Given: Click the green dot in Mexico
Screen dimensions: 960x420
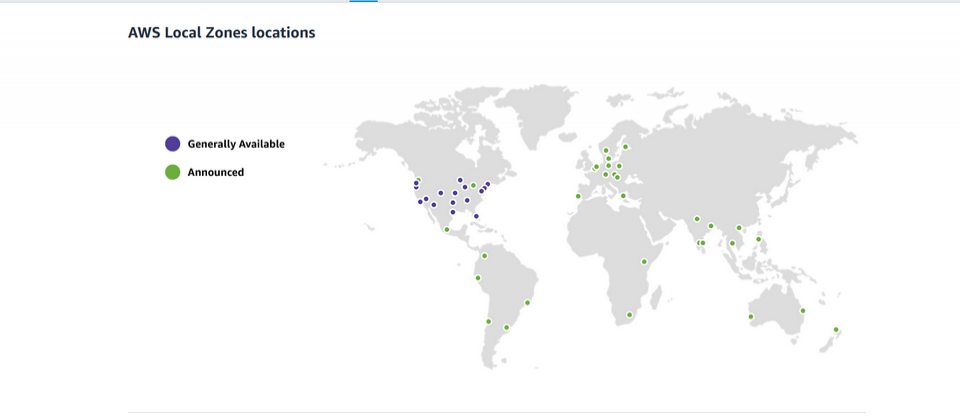Looking at the screenshot, I should [x=446, y=230].
